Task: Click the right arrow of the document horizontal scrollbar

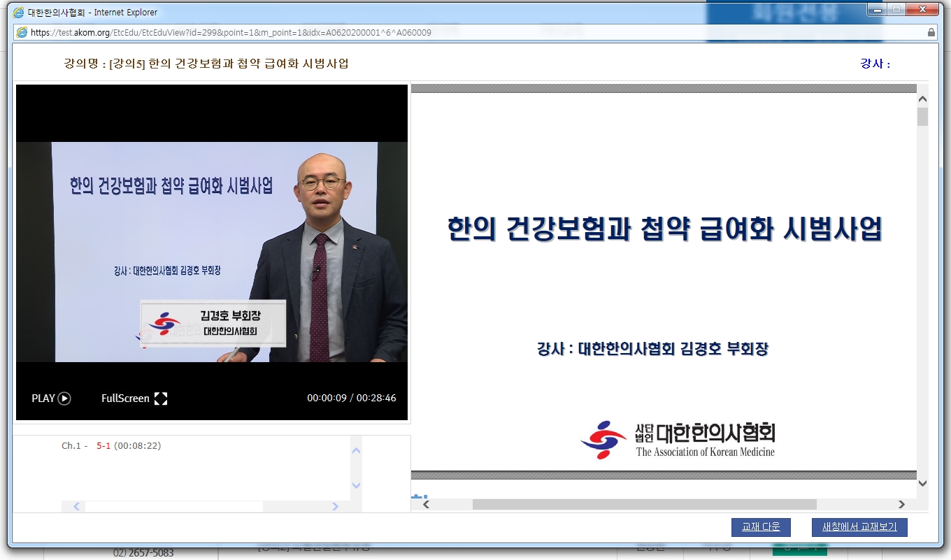Action: tap(901, 503)
